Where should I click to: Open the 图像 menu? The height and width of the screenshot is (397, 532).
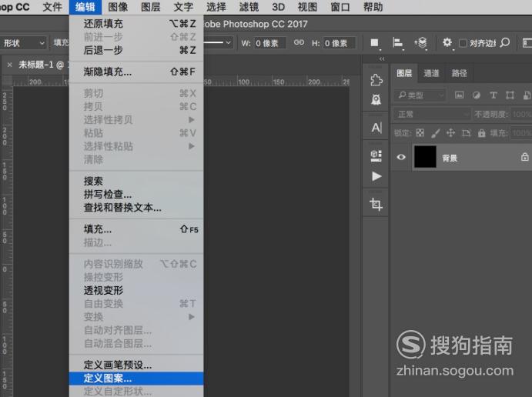click(118, 7)
